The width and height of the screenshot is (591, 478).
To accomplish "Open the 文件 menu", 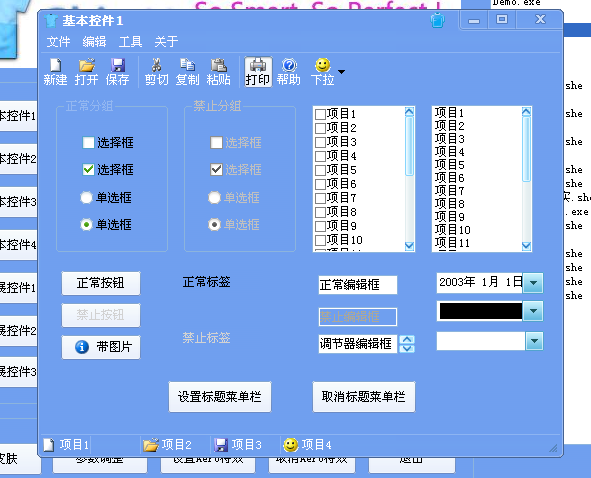I will tap(58, 41).
